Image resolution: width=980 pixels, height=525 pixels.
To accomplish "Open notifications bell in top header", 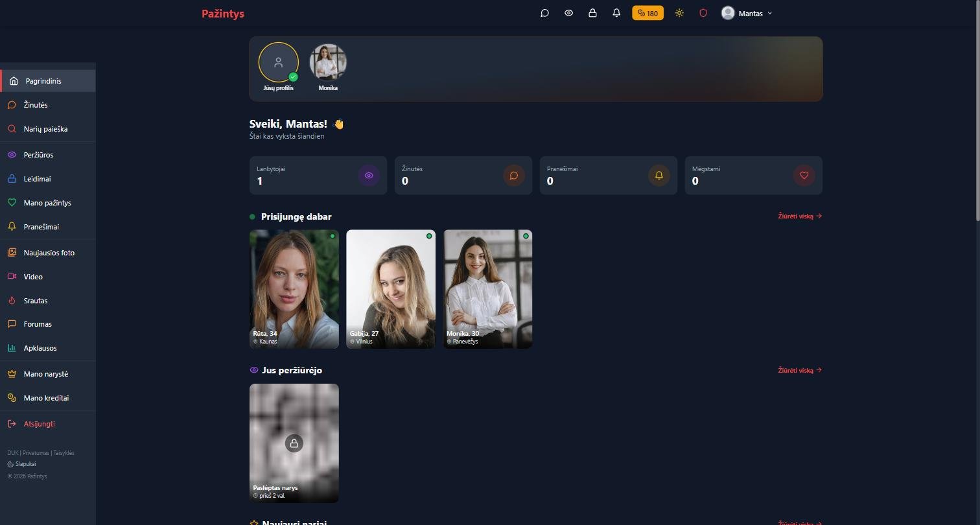I will point(616,13).
